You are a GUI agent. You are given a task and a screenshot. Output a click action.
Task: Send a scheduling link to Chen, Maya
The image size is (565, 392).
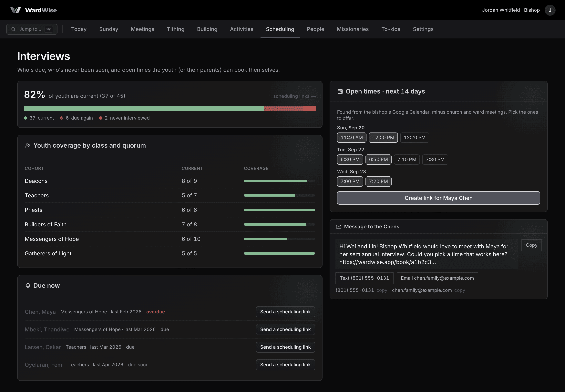tap(285, 312)
